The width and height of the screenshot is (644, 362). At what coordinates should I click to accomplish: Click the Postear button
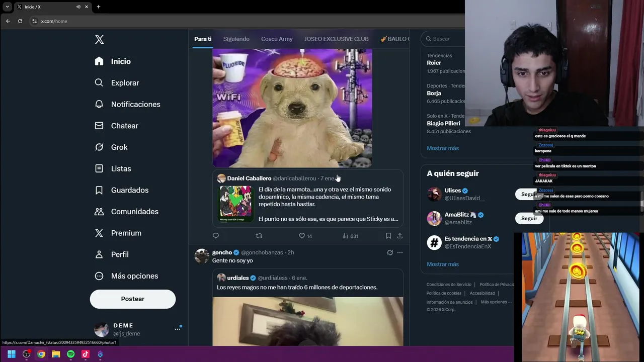(133, 299)
